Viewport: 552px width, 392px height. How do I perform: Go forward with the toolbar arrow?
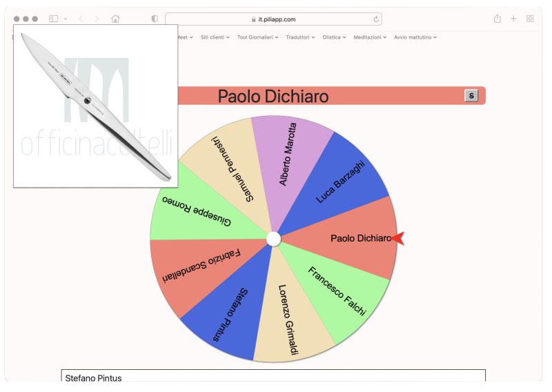click(97, 19)
